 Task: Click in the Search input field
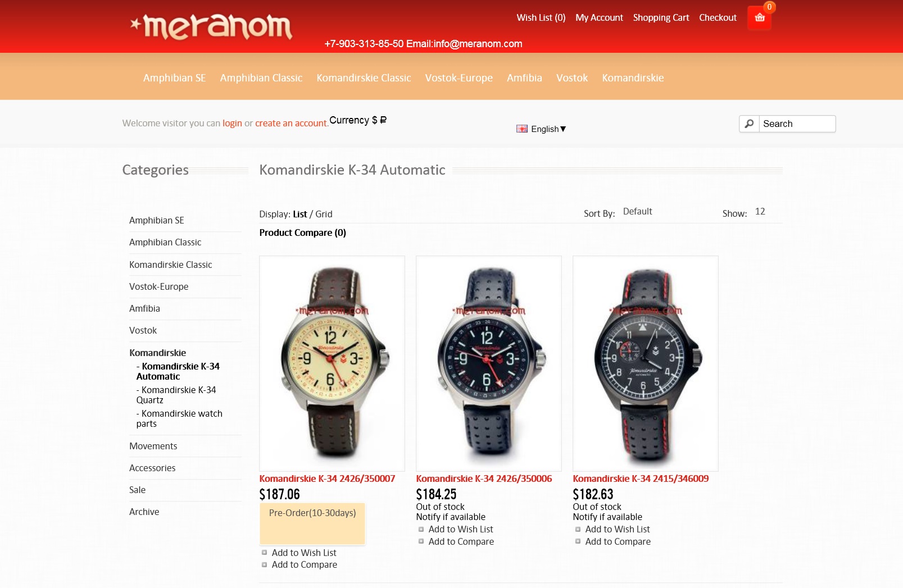point(797,124)
